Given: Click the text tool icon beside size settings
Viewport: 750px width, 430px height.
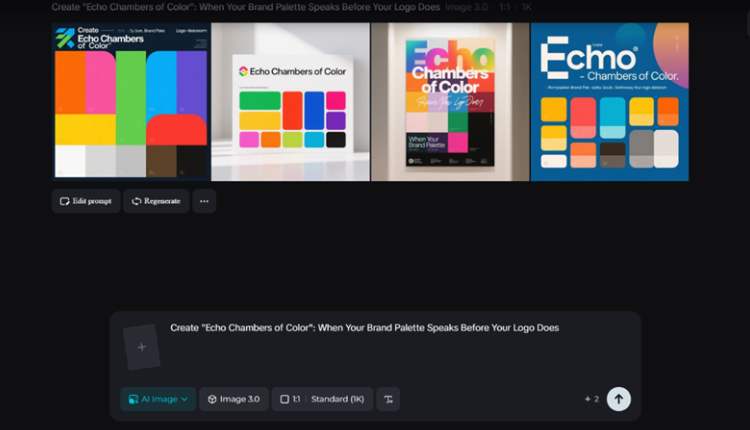Looking at the screenshot, I should tap(388, 399).
